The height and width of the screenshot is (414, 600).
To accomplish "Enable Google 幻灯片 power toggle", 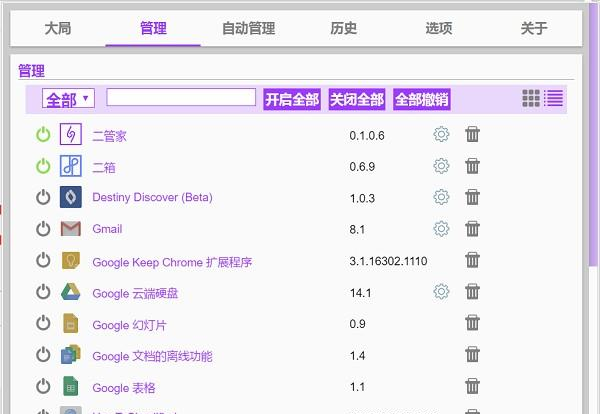I will coord(43,323).
